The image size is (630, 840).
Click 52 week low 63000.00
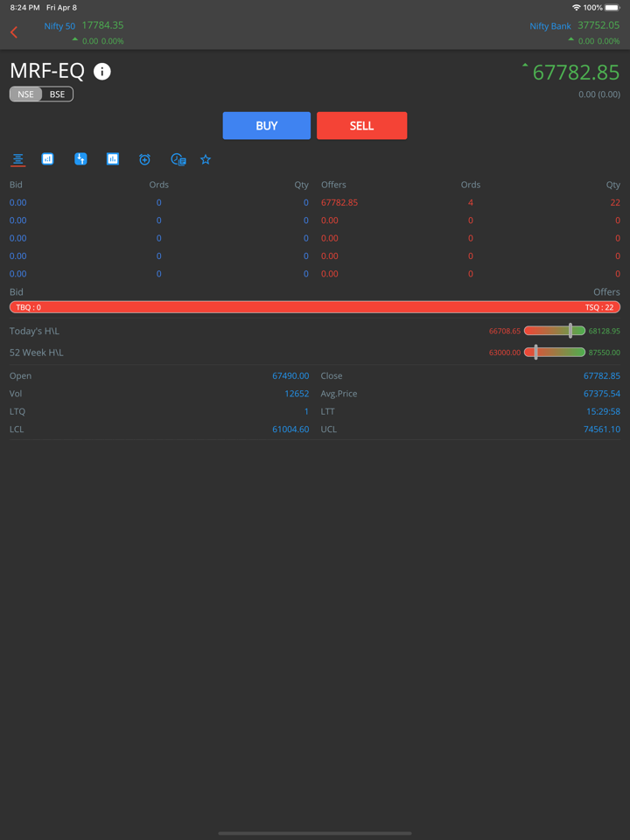tap(505, 353)
